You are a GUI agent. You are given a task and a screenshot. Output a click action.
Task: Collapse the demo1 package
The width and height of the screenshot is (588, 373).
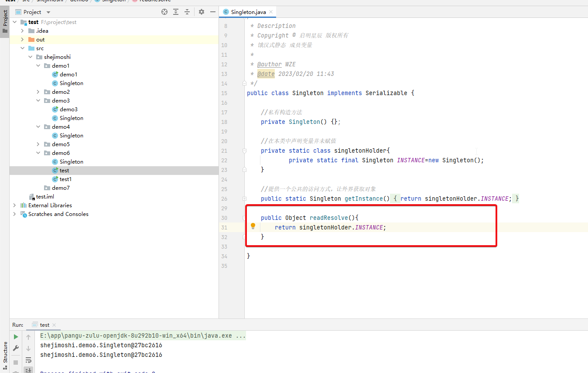(x=38, y=66)
